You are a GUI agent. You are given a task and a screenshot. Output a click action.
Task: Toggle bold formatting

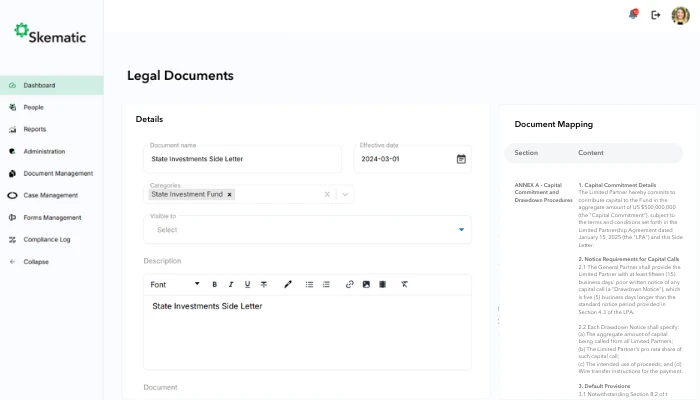coord(215,284)
